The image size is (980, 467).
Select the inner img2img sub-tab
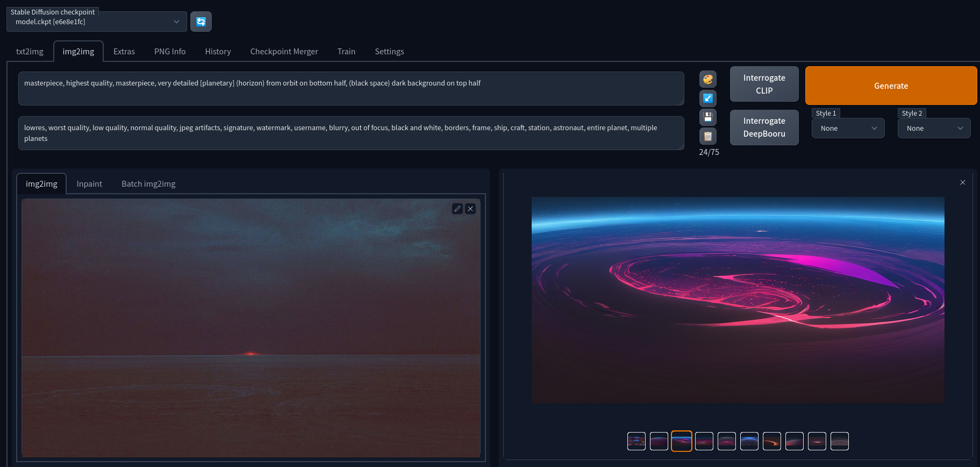coord(41,184)
